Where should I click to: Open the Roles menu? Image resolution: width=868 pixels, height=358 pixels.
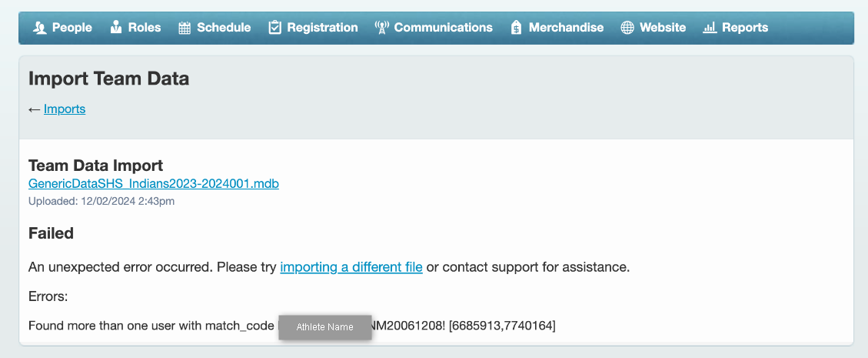145,28
